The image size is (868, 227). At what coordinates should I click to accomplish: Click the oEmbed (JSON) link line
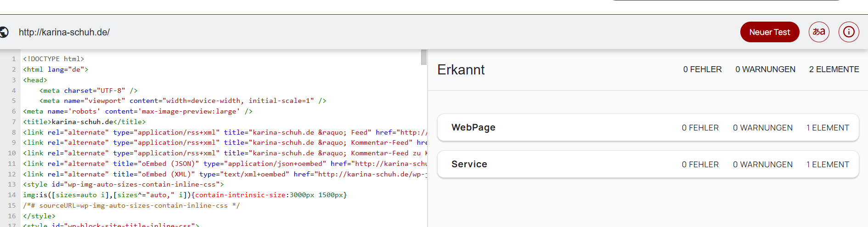point(225,164)
